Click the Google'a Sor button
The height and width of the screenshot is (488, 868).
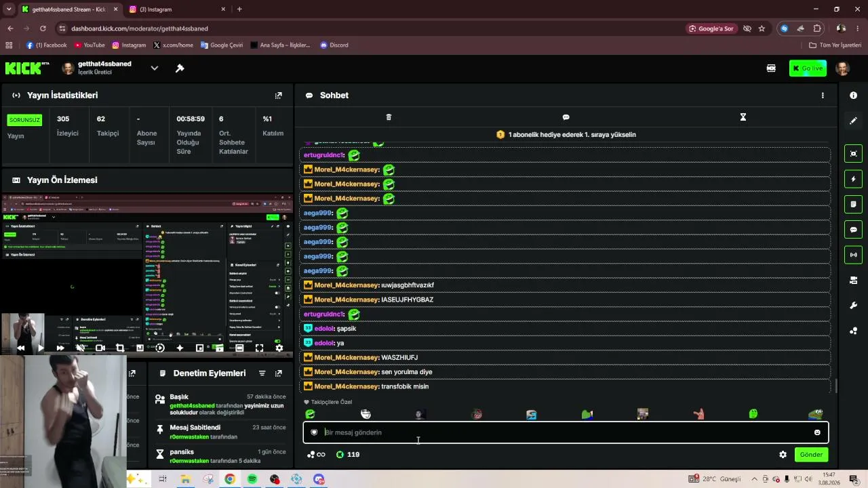[711, 28]
